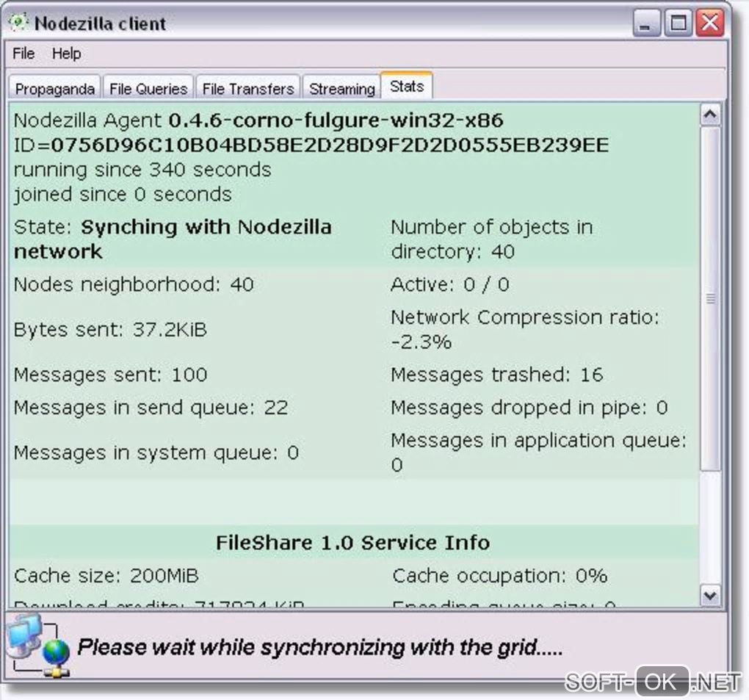Click 'Messages sent: 100' text
The image size is (749, 700).
pos(110,375)
